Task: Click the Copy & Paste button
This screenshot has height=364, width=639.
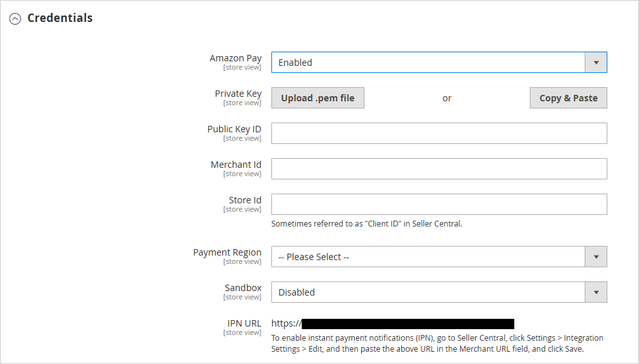Action: (568, 97)
